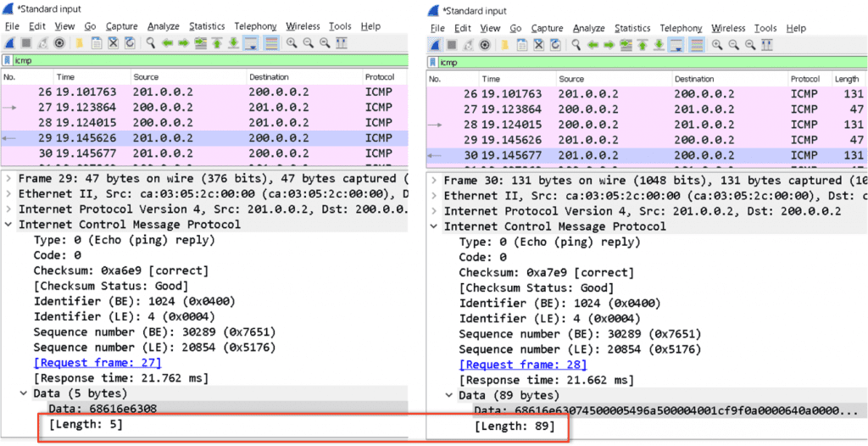The width and height of the screenshot is (868, 446).
Task: Go to specified packet, left window toolbar
Action: click(200, 42)
